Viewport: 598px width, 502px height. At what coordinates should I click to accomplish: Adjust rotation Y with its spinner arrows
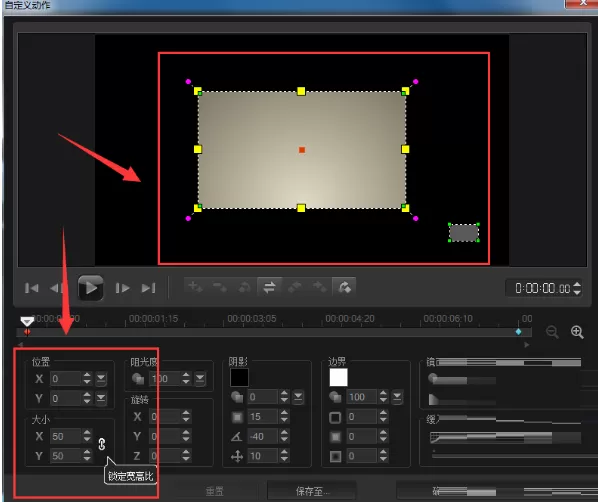(186, 436)
